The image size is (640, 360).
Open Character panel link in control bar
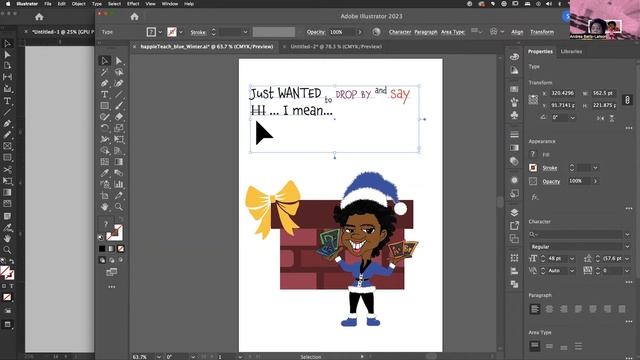click(x=400, y=32)
